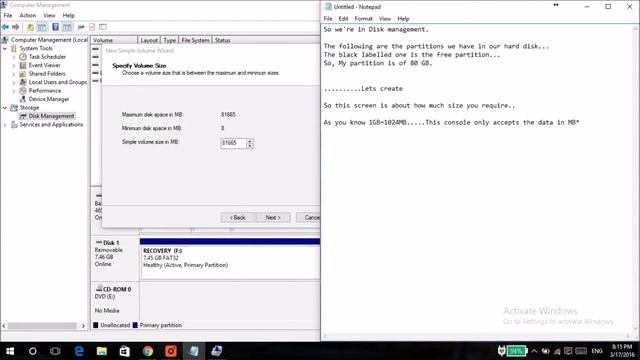Select the Disk 1 Removable label block
The image size is (640, 360).
coord(116,258)
